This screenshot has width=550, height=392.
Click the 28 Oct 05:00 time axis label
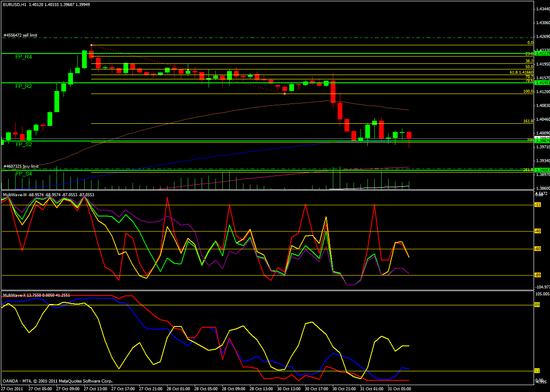(206, 389)
